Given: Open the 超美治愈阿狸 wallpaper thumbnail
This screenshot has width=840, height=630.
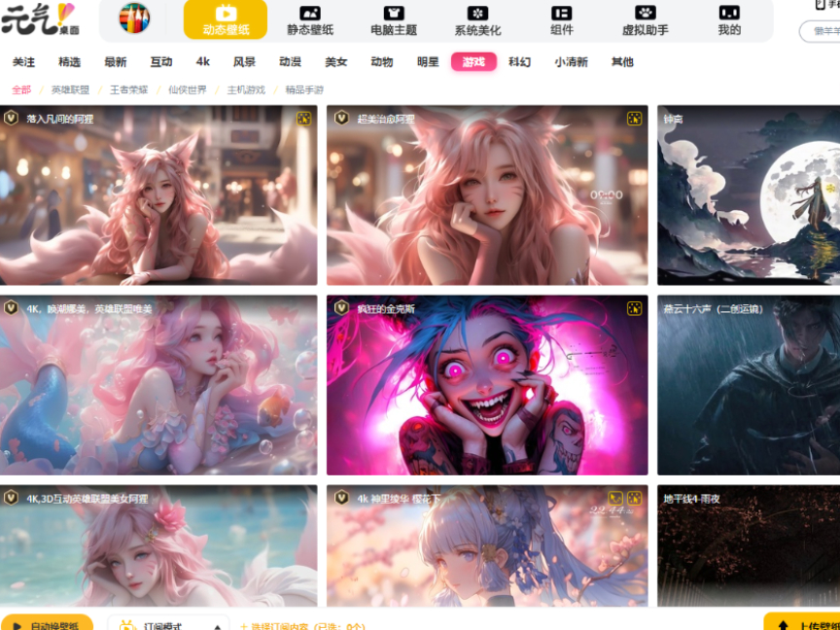Looking at the screenshot, I should [x=487, y=195].
